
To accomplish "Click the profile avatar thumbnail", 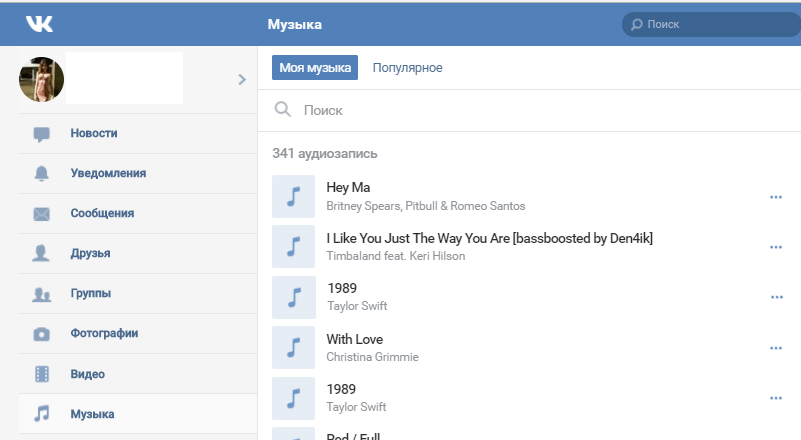I will coord(42,80).
